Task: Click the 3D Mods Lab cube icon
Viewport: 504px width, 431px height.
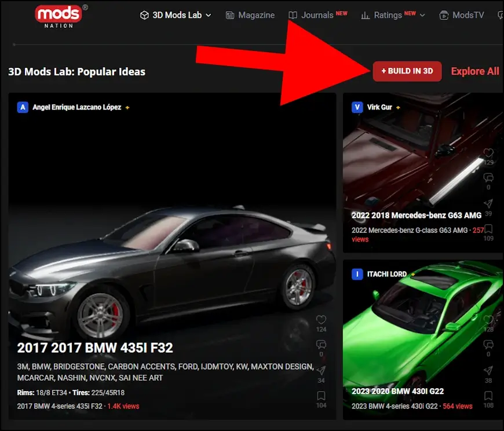Action: [144, 15]
